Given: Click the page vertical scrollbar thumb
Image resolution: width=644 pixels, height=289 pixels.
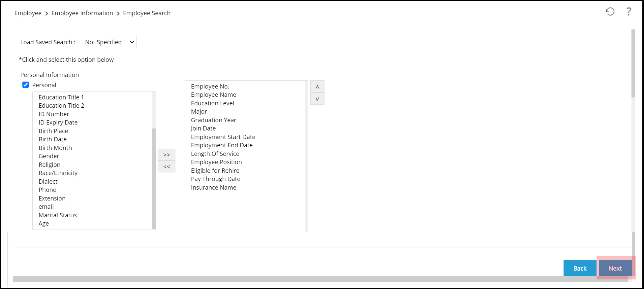Looking at the screenshot, I should coord(633,63).
